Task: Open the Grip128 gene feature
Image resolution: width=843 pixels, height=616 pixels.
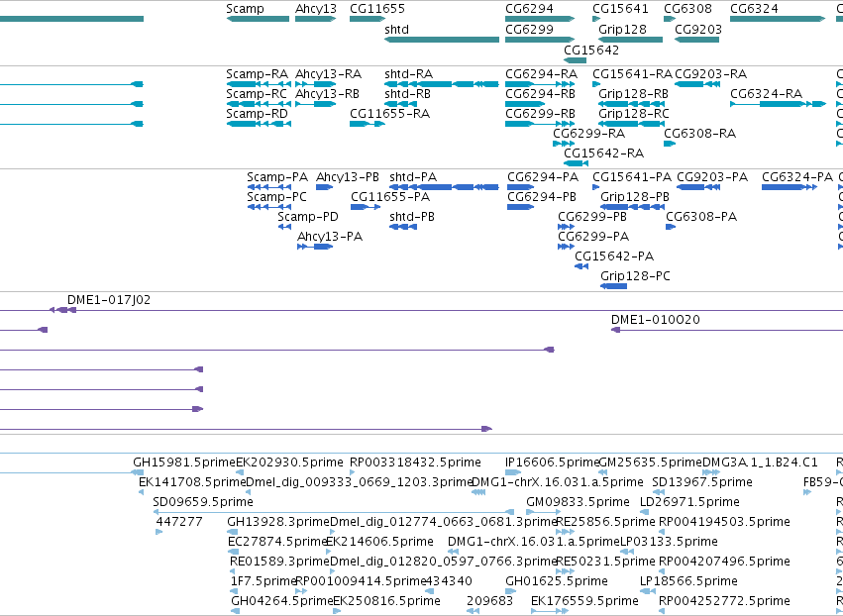Action: pyautogui.click(x=630, y=40)
